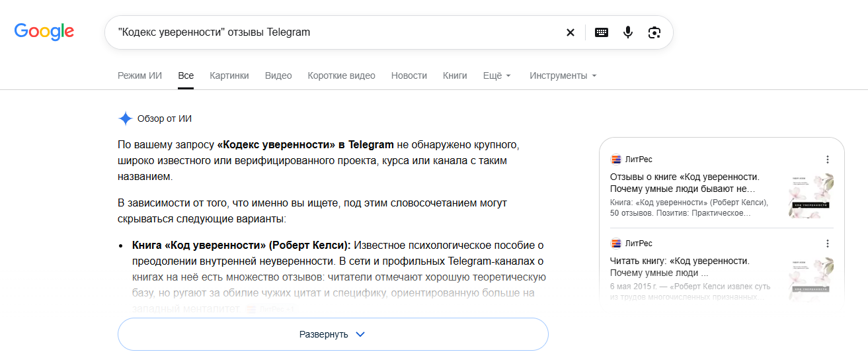
Task: Open options menu for second ЛитРес card
Action: pyautogui.click(x=827, y=243)
